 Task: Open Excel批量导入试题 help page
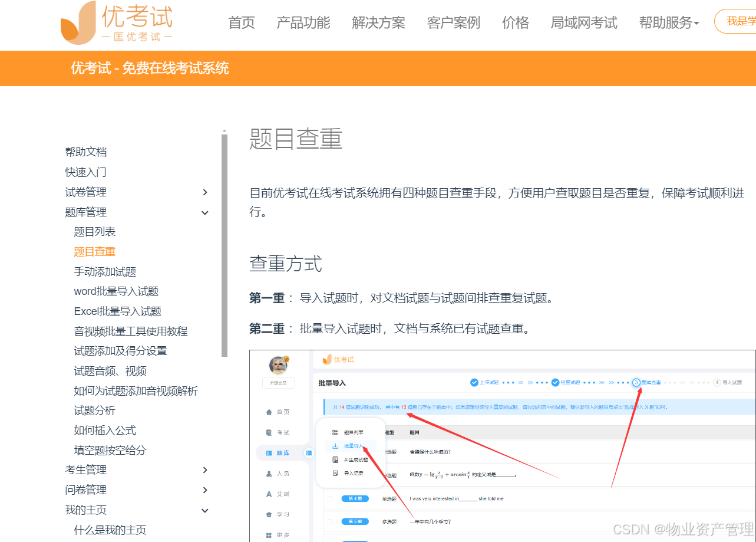[x=118, y=311]
